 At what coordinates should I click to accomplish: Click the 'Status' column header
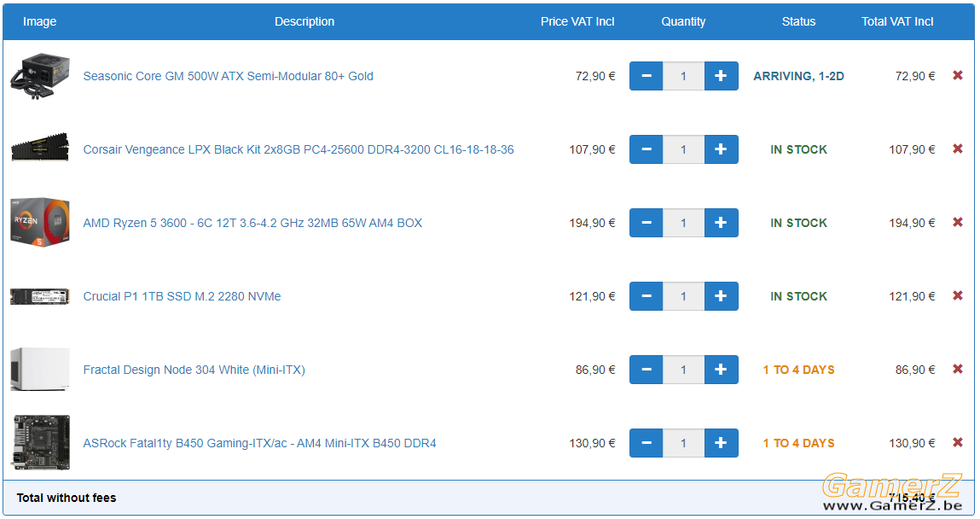(798, 21)
